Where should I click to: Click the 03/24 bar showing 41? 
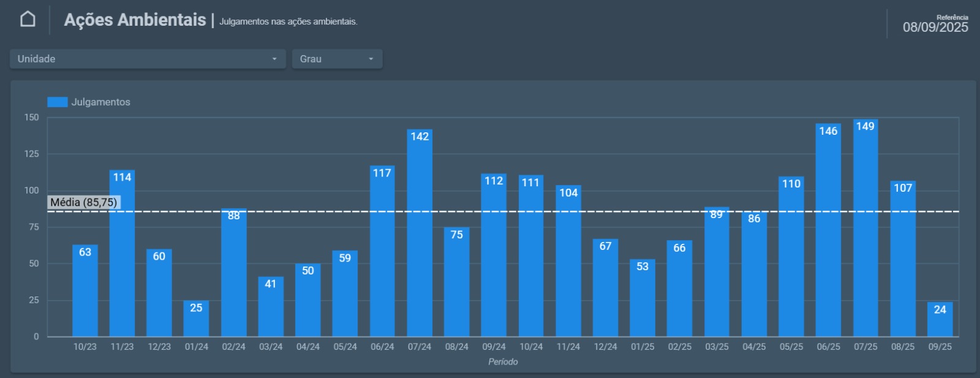click(271, 309)
